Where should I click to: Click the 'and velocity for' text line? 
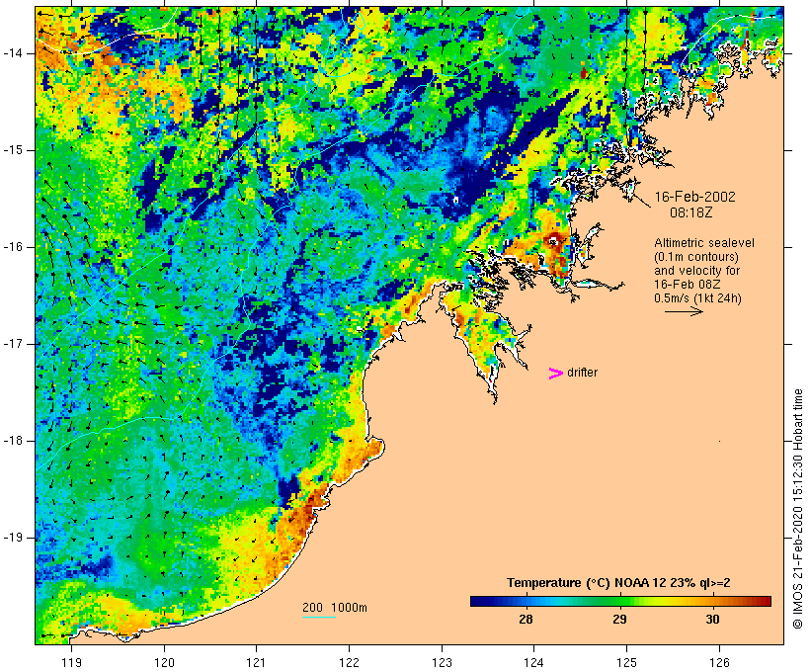pyautogui.click(x=696, y=271)
